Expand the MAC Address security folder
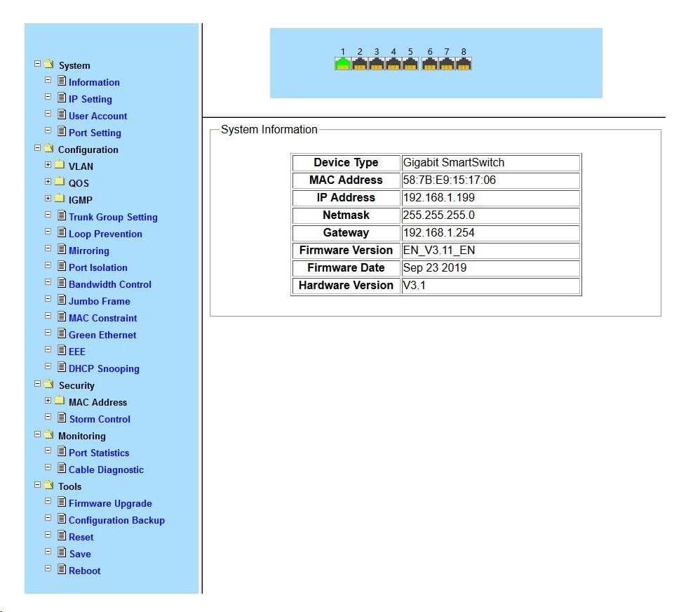This screenshot has height=612, width=700. [48, 400]
